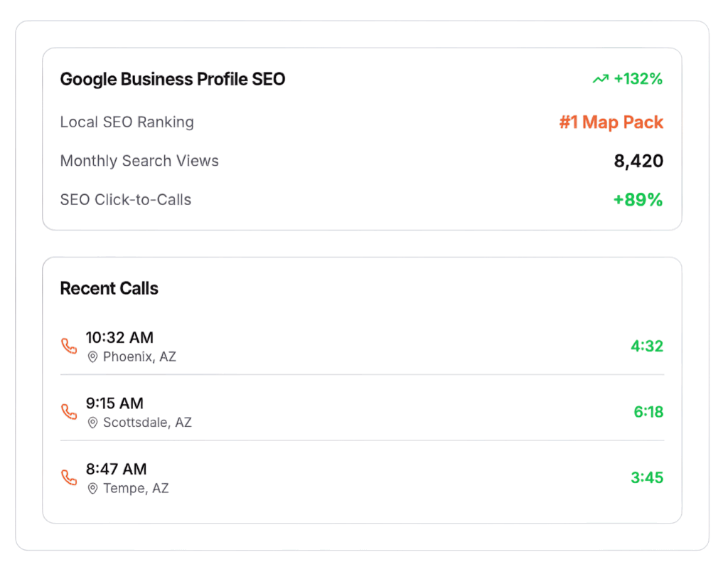Screen dimensions: 728x577
Task: Select the Google Business Profile SEO heading
Action: (x=172, y=79)
